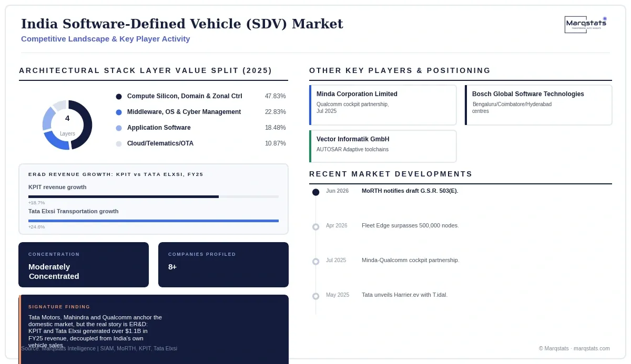Image resolution: width=631 pixels, height=364 pixels.
Task: Select the Jul 2025 timeline marker
Action: [315, 262]
